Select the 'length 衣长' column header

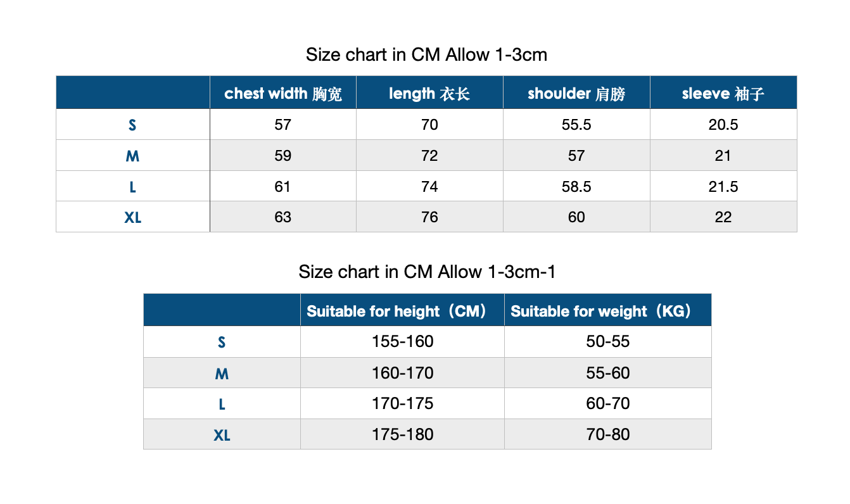click(429, 94)
